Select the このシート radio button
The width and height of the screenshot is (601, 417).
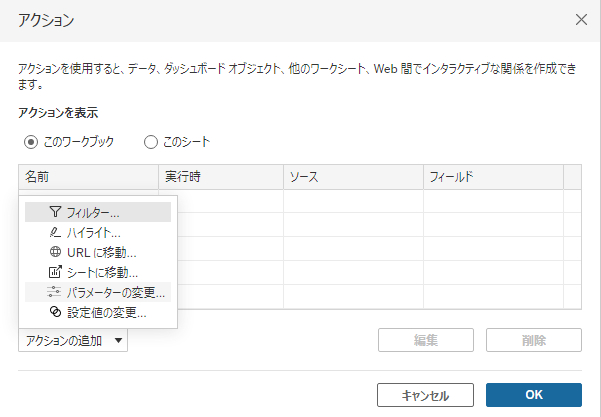[x=152, y=142]
